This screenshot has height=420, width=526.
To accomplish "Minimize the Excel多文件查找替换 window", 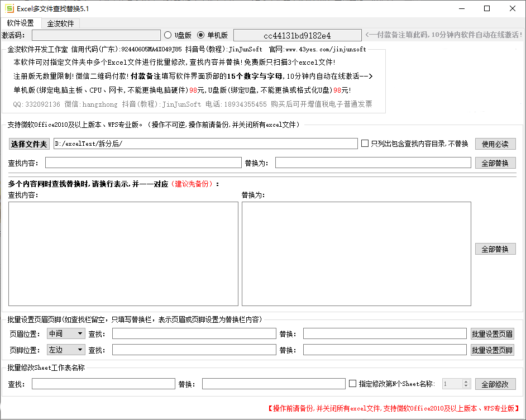I will pos(462,8).
